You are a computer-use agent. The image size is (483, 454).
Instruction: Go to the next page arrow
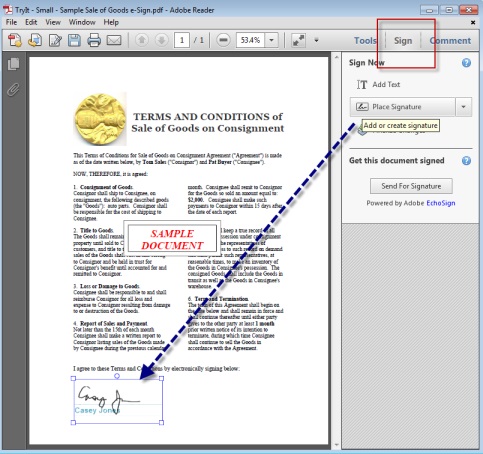[162, 40]
